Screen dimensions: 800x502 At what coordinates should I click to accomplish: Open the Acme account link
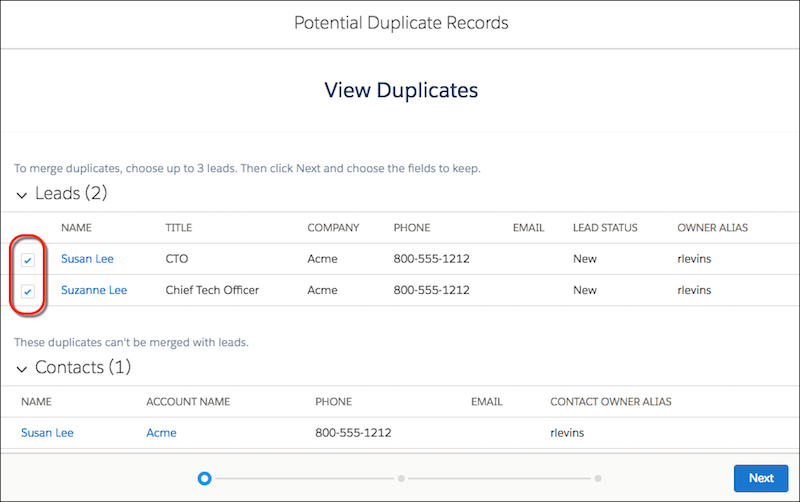pos(161,433)
